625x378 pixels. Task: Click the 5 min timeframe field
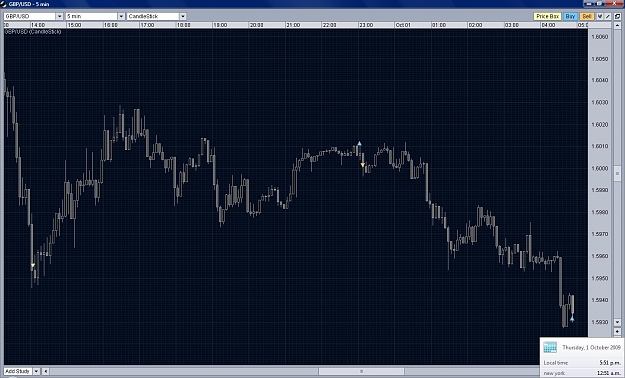(x=92, y=16)
